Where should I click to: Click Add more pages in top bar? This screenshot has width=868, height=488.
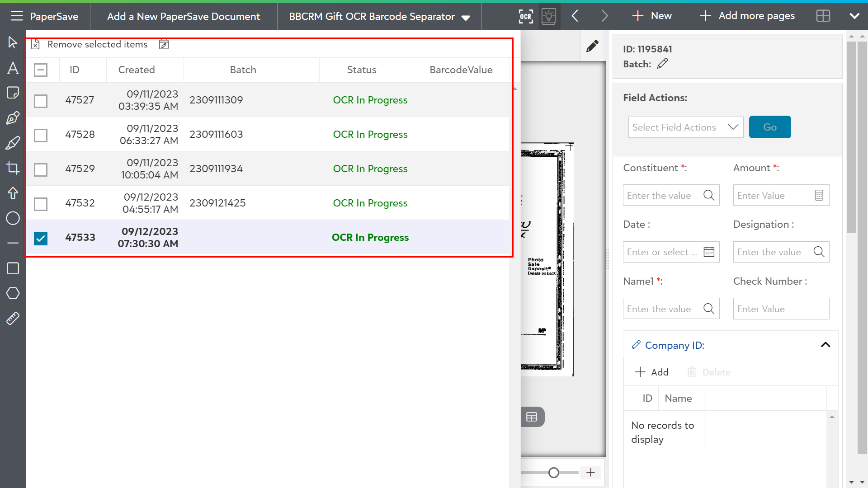[x=747, y=16]
